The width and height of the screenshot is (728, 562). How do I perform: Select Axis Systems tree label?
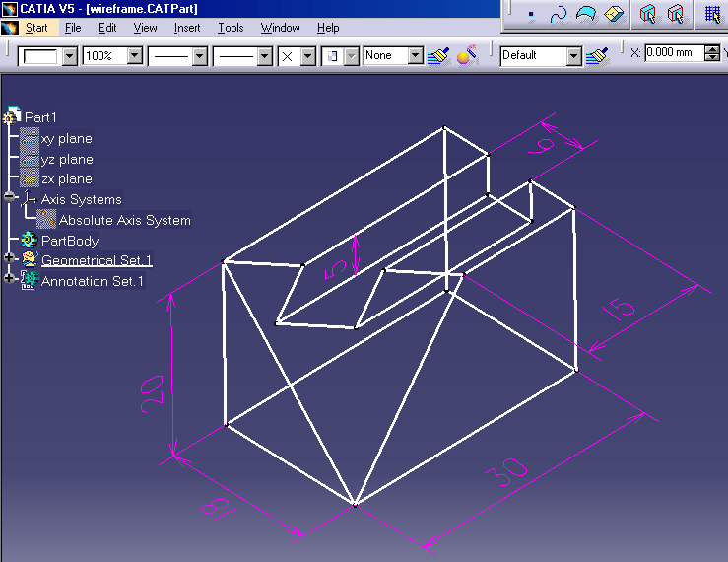tap(81, 199)
